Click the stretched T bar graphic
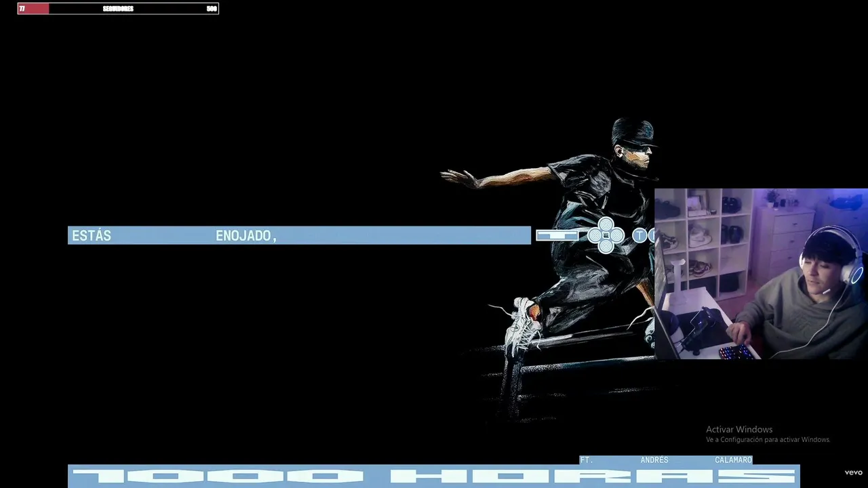 pyautogui.click(x=557, y=235)
